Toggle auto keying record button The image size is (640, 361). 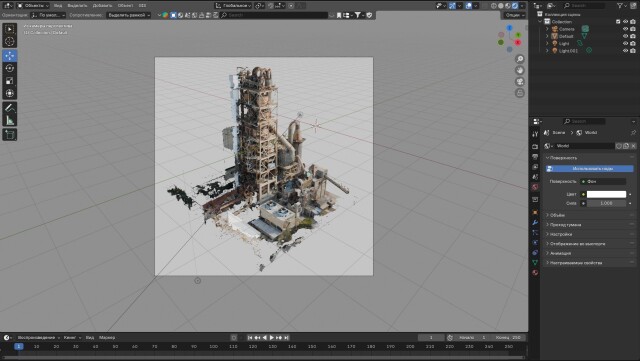234,338
